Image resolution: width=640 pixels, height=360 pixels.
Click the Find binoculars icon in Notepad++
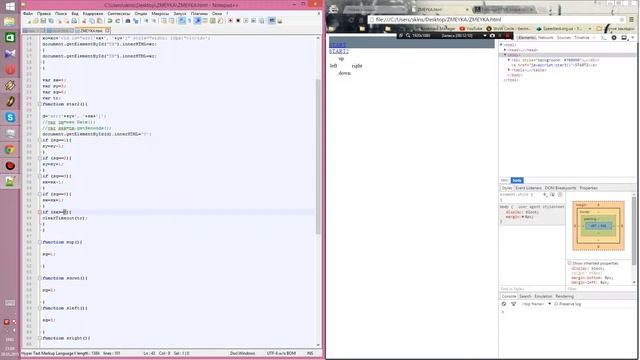click(128, 21)
